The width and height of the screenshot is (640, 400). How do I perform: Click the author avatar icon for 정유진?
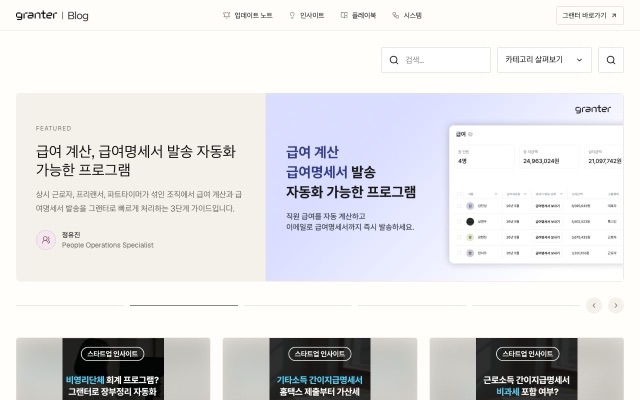[x=46, y=240]
